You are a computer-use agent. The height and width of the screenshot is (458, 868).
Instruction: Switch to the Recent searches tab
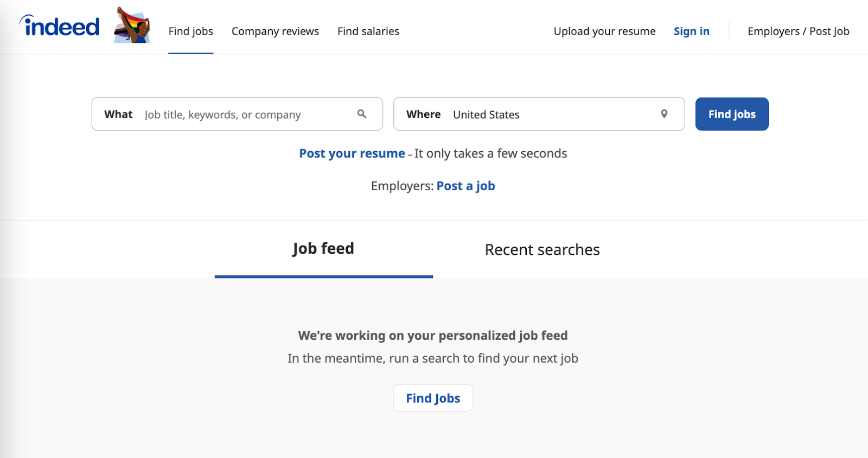(542, 250)
